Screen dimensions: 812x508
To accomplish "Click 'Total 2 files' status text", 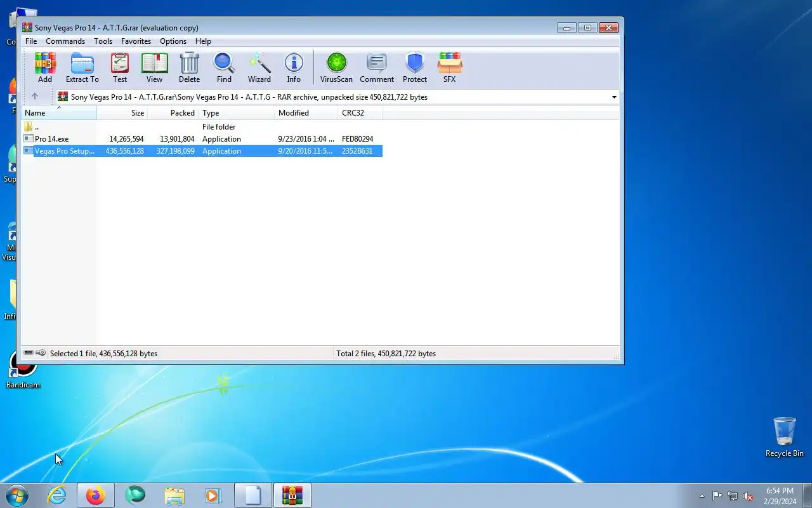I will pyautogui.click(x=386, y=354).
